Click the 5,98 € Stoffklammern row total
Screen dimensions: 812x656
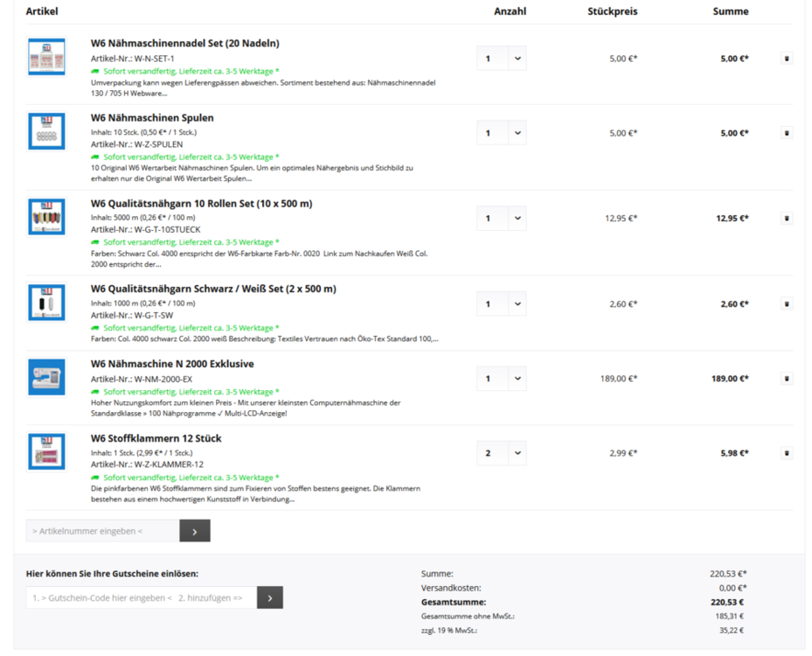tap(734, 453)
